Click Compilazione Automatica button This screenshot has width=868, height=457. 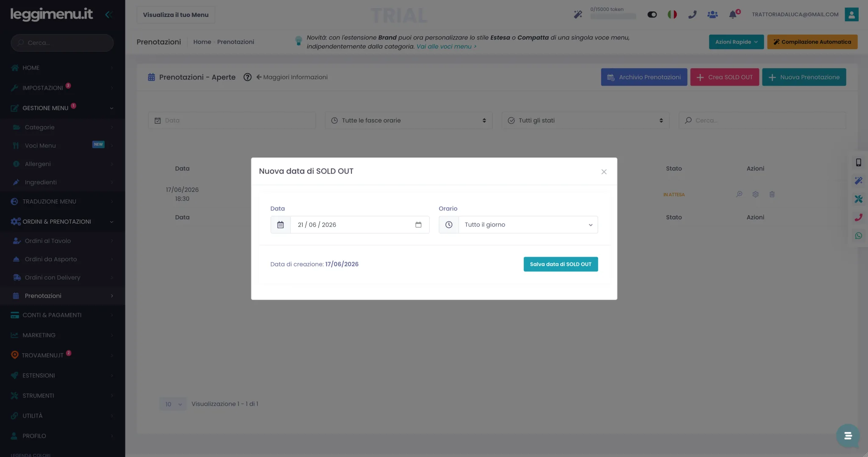pos(812,42)
